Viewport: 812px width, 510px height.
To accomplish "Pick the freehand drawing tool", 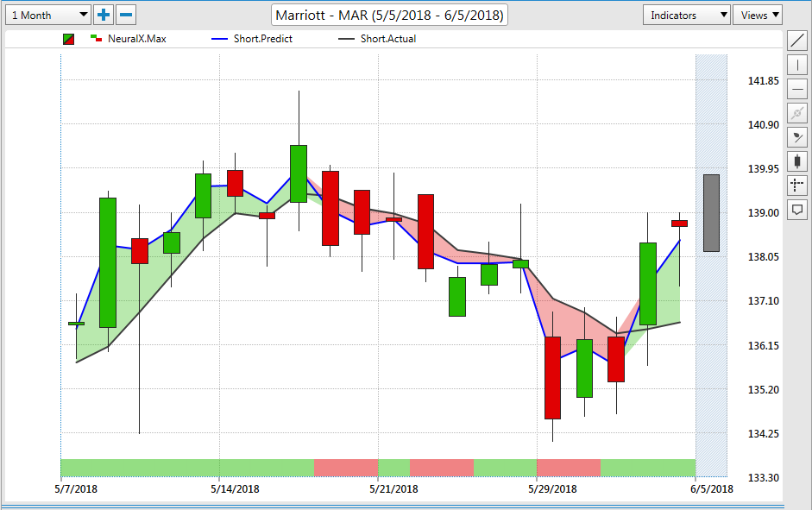I will [x=796, y=136].
